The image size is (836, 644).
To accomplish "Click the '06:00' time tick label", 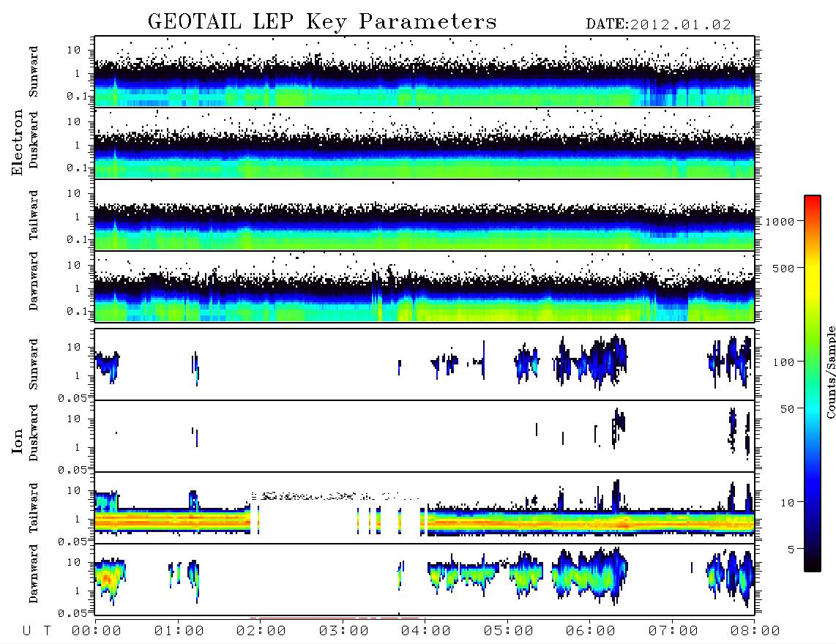I will [x=591, y=631].
